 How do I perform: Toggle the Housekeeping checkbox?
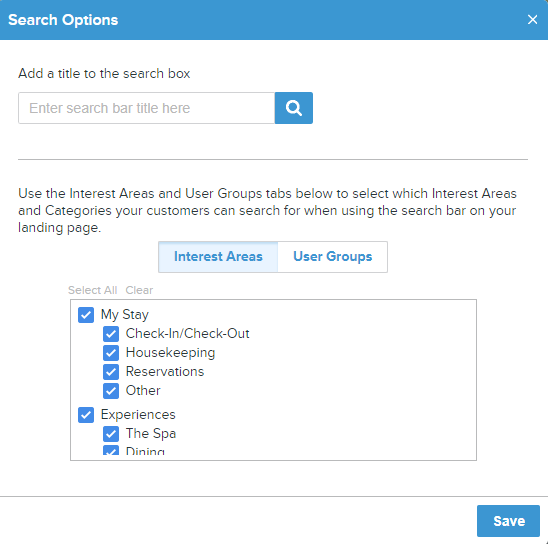(111, 353)
